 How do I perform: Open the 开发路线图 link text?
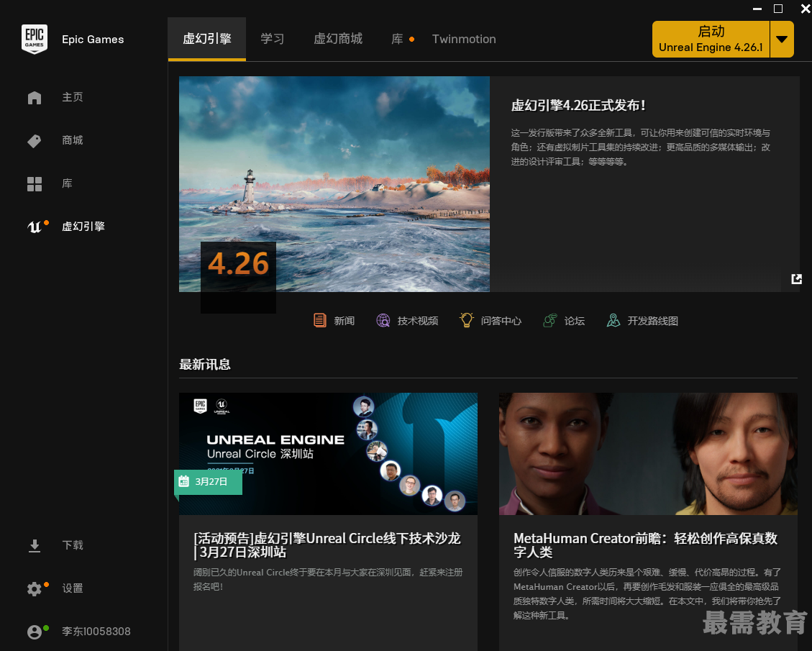[x=653, y=321]
